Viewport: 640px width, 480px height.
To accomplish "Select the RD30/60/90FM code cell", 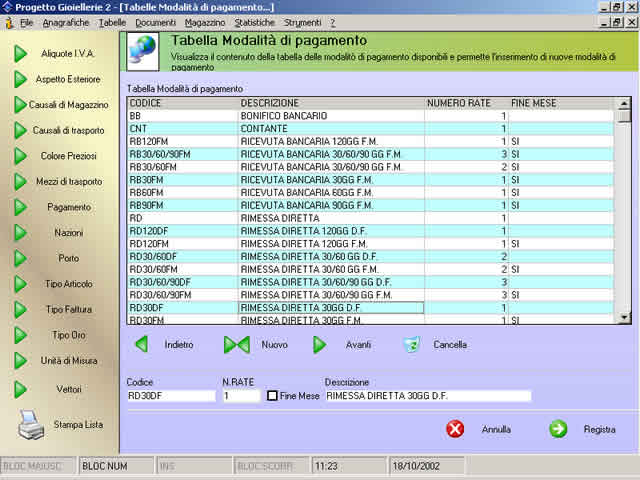I will (x=182, y=295).
